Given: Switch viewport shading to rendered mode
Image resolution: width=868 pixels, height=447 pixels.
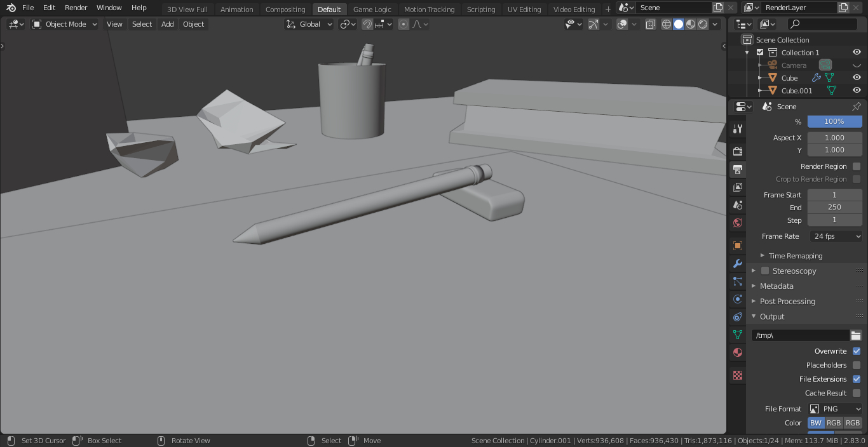Looking at the screenshot, I should (x=702, y=24).
